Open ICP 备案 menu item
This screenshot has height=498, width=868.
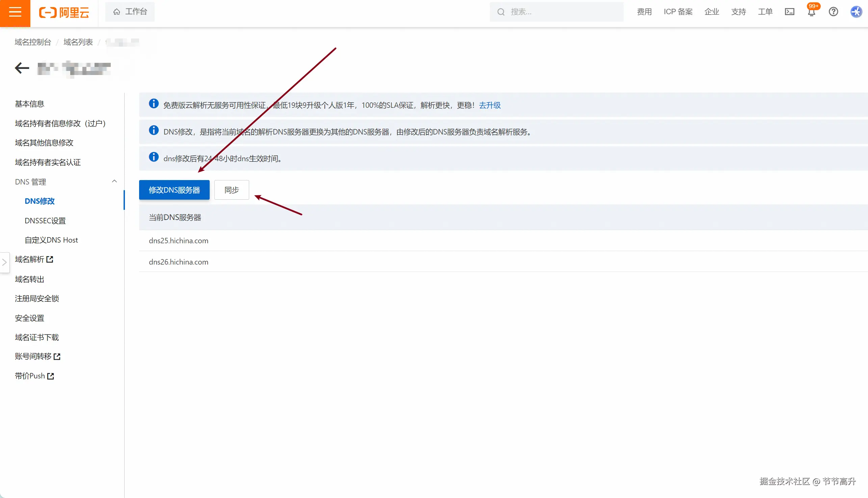pyautogui.click(x=678, y=11)
